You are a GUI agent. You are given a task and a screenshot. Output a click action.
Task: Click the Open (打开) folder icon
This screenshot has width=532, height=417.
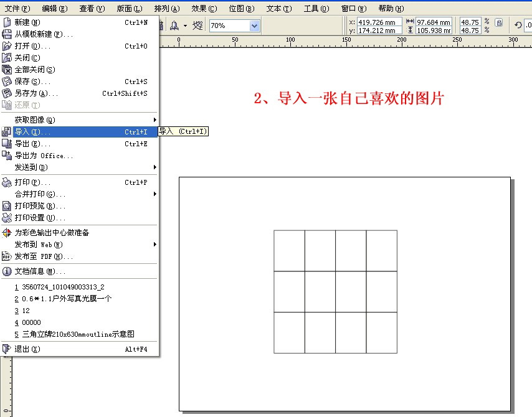tap(7, 46)
